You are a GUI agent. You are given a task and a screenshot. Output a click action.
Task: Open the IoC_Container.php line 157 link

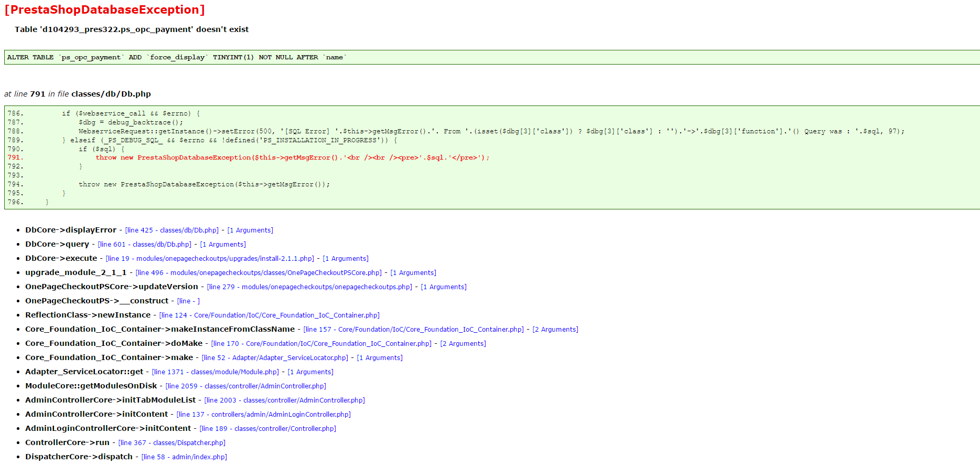pyautogui.click(x=414, y=330)
